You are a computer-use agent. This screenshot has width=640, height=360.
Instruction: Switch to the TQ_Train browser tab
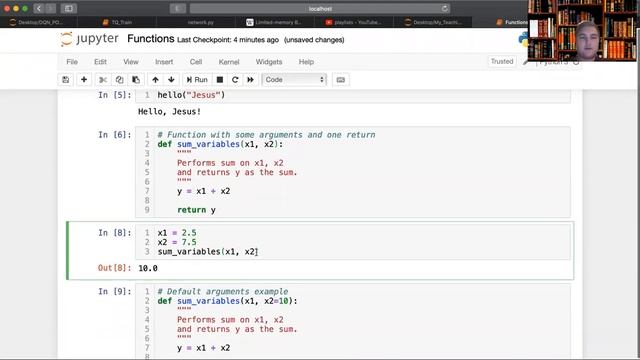(x=118, y=22)
